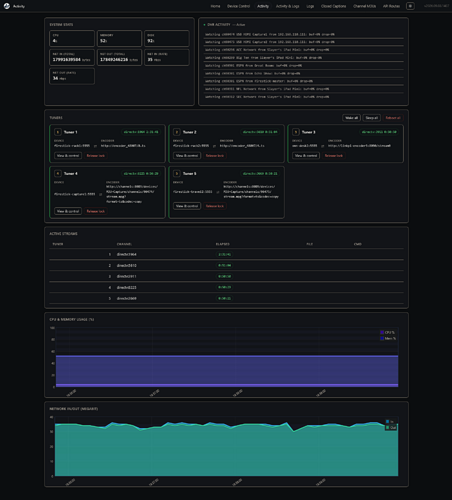The height and width of the screenshot is (500, 452).
Task: Release lock on Tuner 2
Action: [x=215, y=156]
